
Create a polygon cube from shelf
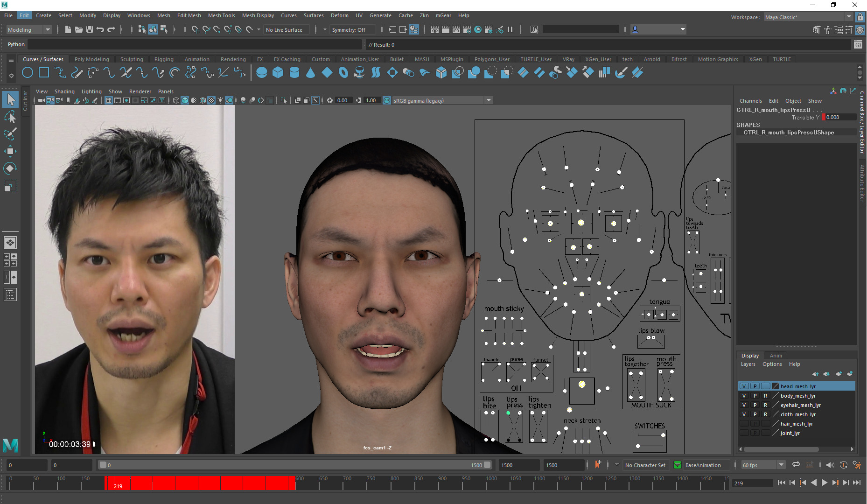[278, 73]
